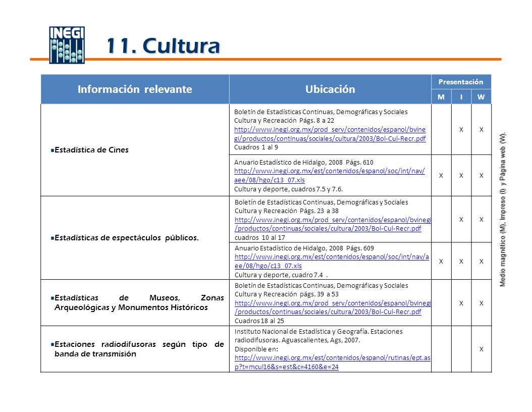Click the 'Ubicación' column header
Image resolution: width=532 pixels, height=412 pixels.
pyautogui.click(x=330, y=89)
